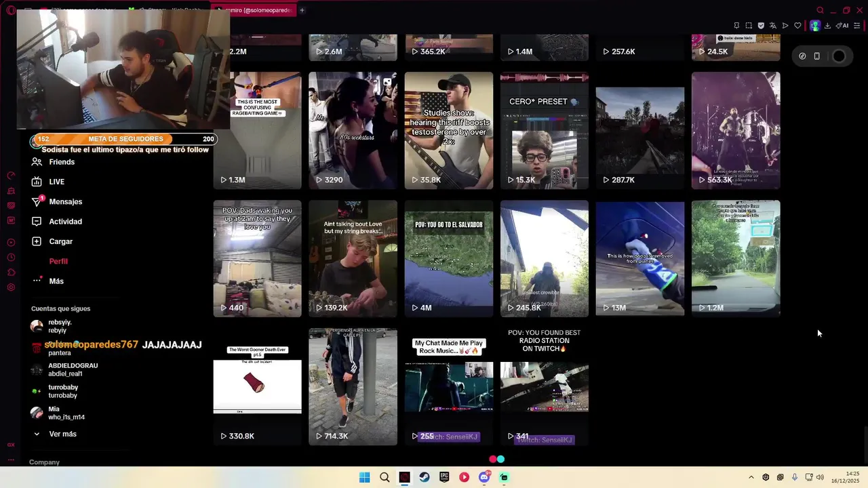Open followed account Mia who_its_m14
The height and width of the screenshot is (488, 868).
point(58,413)
